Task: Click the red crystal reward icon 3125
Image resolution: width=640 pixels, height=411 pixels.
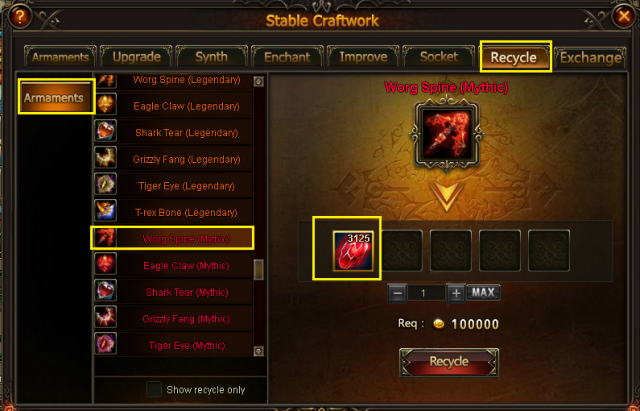Action: [353, 251]
